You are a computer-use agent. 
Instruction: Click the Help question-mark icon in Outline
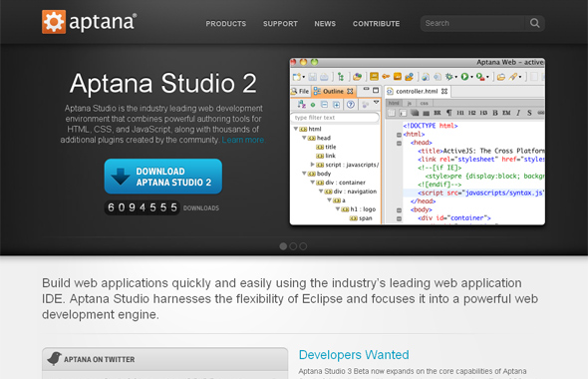(351, 105)
